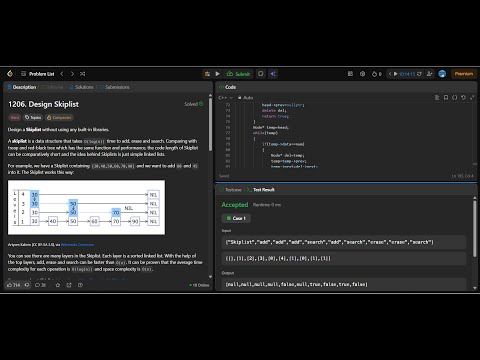Viewport: 480px width, 360px height.
Task: Open the AI sparkle assistant icon
Action: (x=273, y=74)
